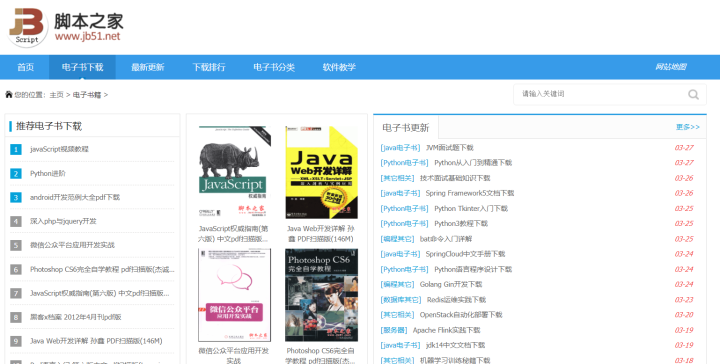Open the Photoshop CS6 book cover

point(321,295)
